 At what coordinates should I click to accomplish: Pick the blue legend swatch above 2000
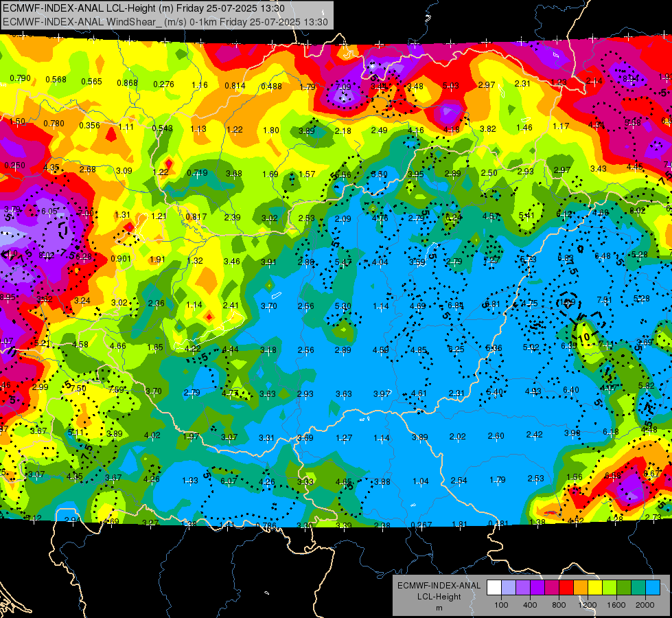click(x=653, y=588)
